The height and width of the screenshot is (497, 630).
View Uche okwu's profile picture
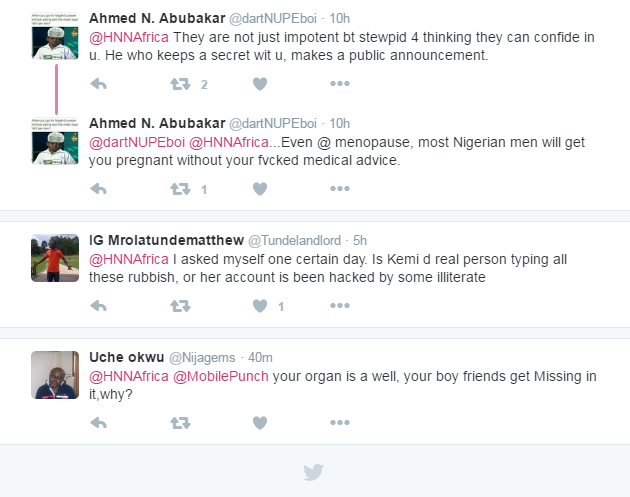55,376
